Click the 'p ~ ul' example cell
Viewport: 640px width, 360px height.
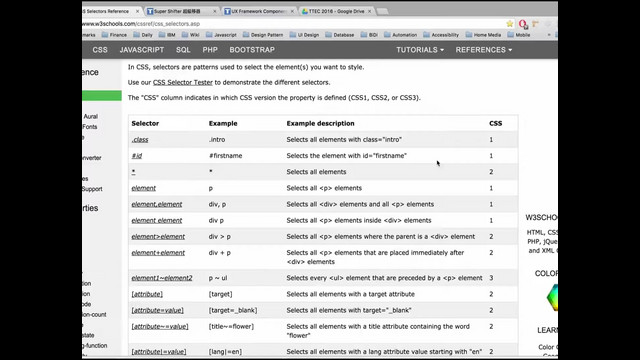[218, 278]
